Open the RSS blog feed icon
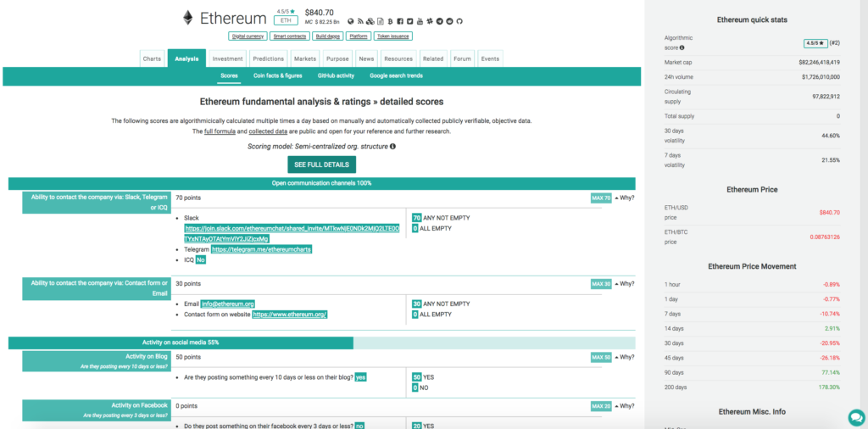 (x=360, y=21)
